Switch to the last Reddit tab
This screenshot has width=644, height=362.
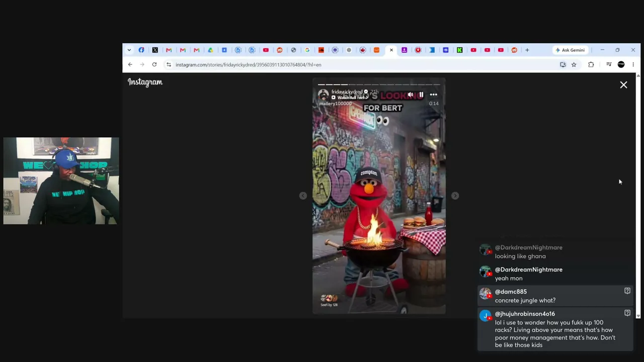514,50
